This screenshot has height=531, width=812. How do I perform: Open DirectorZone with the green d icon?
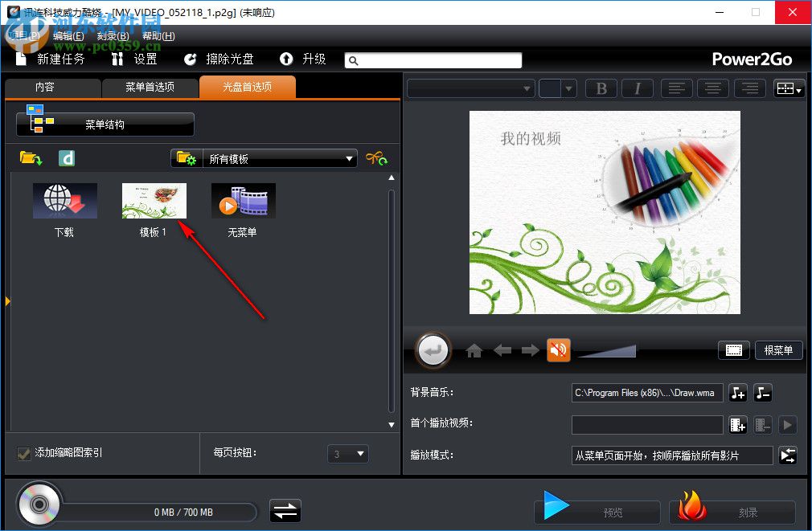tap(67, 158)
